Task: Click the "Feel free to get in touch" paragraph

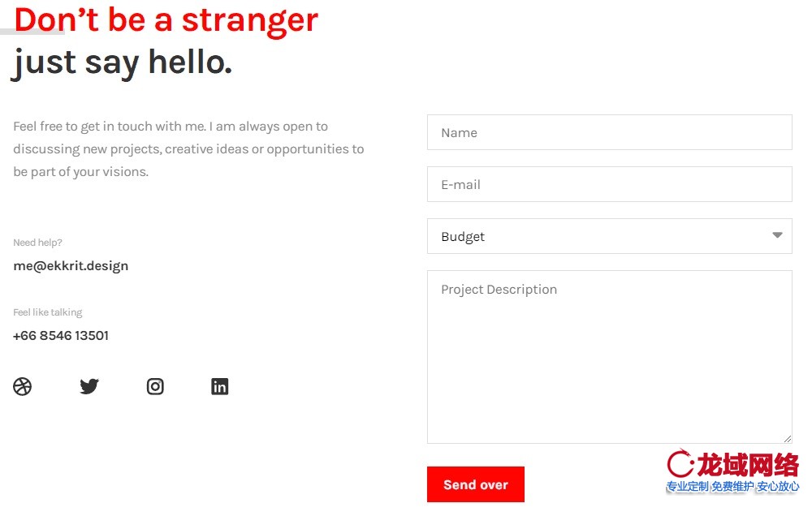Action: (188, 149)
